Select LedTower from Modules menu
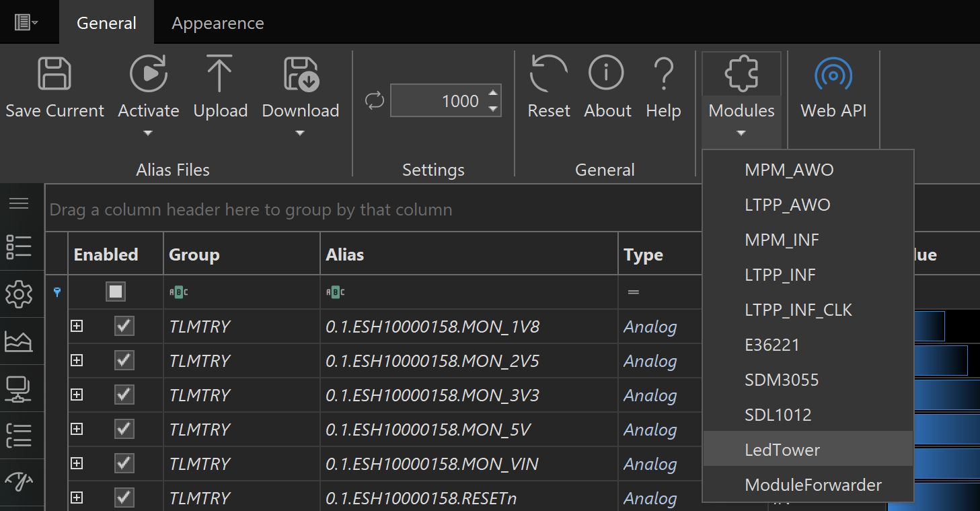Viewport: 980px width, 511px height. [782, 450]
